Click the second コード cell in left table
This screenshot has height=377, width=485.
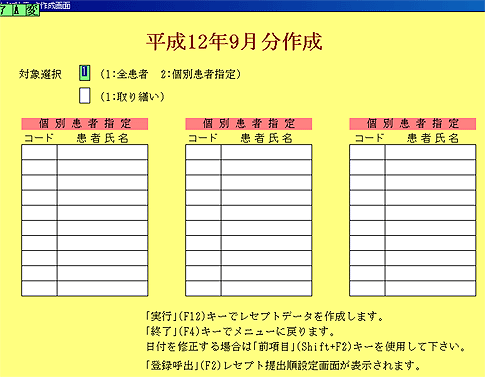tap(39, 167)
